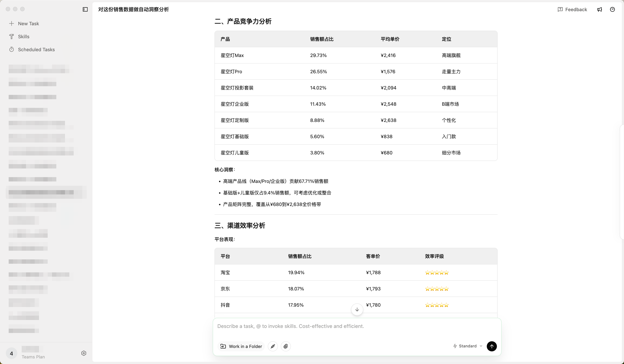Viewport: 624px width, 364px height.
Task: Open the announcements megaphone icon
Action: tap(599, 9)
